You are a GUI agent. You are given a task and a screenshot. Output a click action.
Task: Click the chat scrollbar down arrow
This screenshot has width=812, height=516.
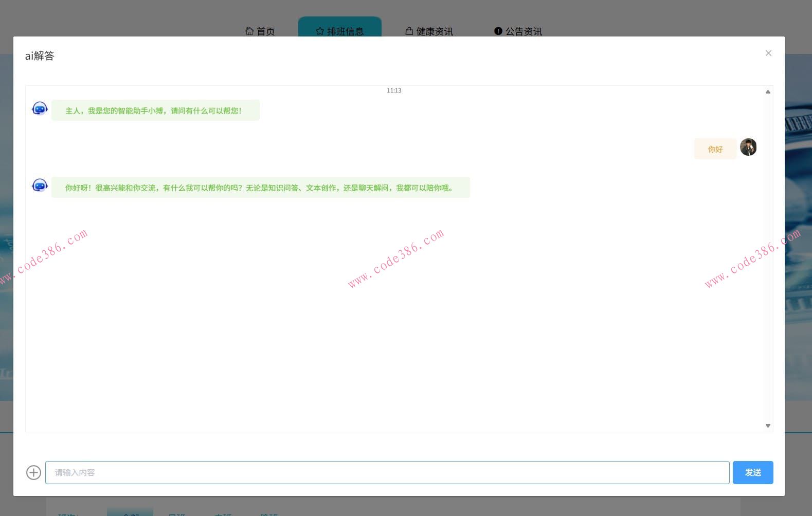pos(768,426)
